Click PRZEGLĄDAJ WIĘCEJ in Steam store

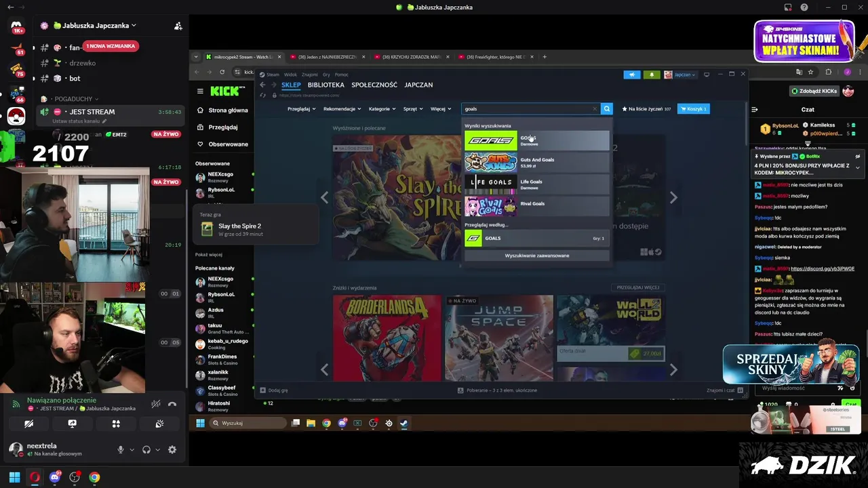click(x=638, y=287)
